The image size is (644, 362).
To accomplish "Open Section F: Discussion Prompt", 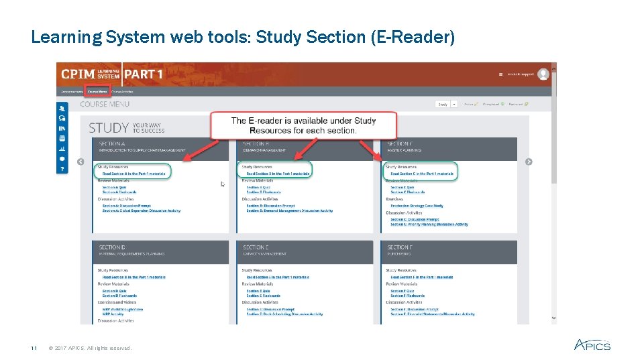I will [x=415, y=310].
